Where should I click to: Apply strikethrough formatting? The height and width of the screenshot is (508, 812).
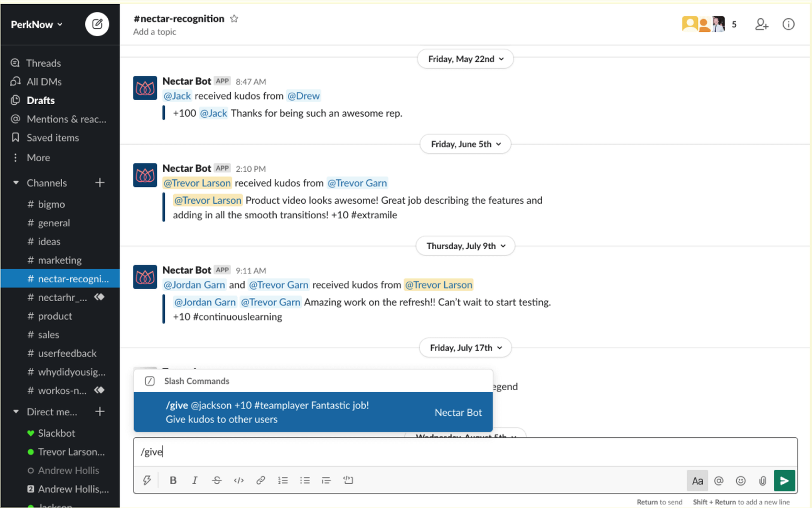217,480
